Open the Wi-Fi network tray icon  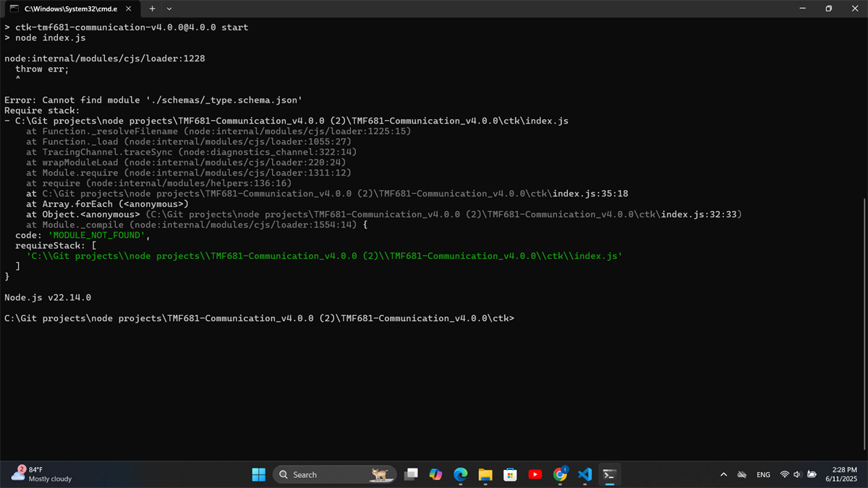pyautogui.click(x=784, y=475)
